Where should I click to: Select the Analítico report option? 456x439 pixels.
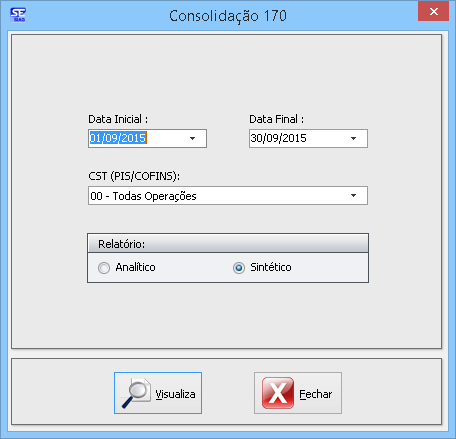coord(104,268)
